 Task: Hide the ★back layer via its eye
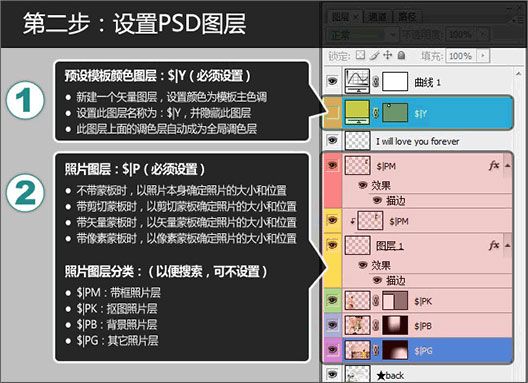(332, 374)
